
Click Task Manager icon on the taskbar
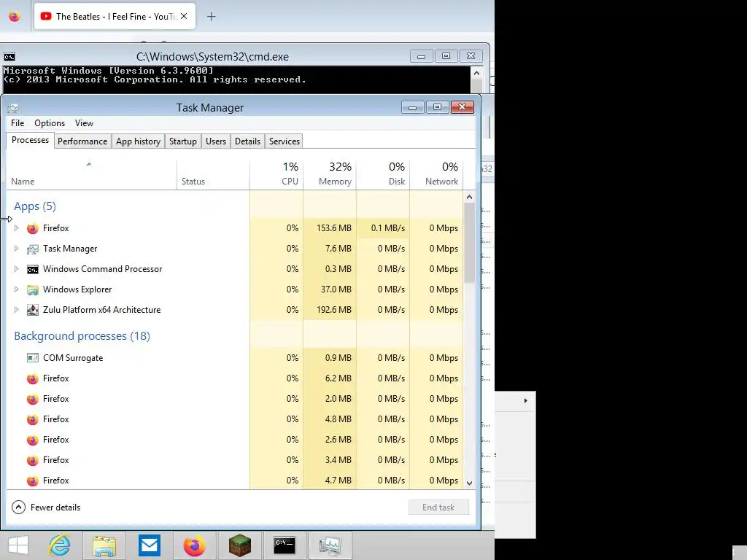330,545
